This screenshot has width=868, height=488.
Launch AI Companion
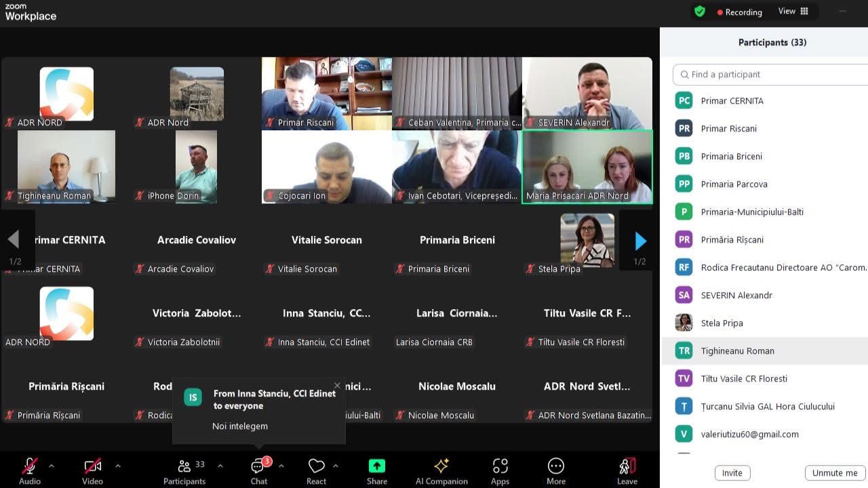441,471
